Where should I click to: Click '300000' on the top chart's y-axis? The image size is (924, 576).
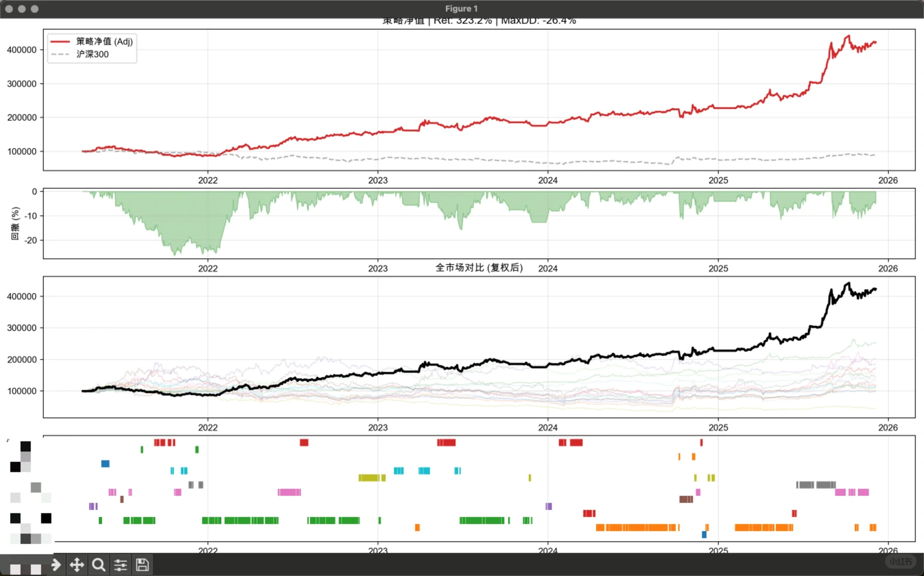coord(22,84)
